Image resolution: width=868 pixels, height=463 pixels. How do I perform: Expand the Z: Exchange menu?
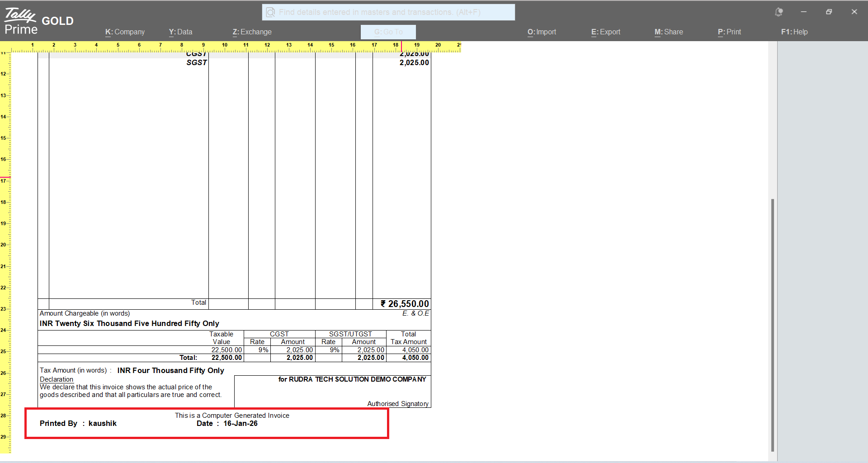tap(252, 32)
